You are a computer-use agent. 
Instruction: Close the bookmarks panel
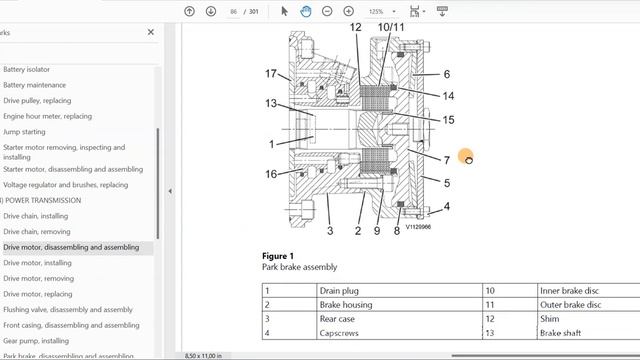click(151, 32)
